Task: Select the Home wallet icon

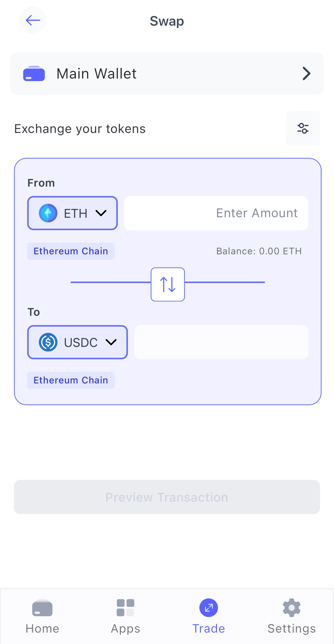Action: click(x=42, y=608)
